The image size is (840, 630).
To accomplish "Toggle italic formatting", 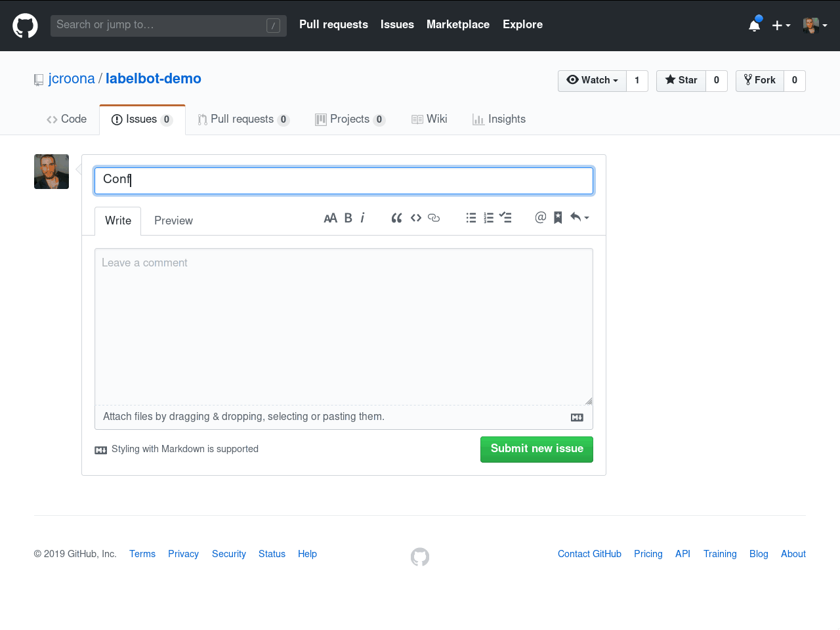I will pyautogui.click(x=362, y=218).
